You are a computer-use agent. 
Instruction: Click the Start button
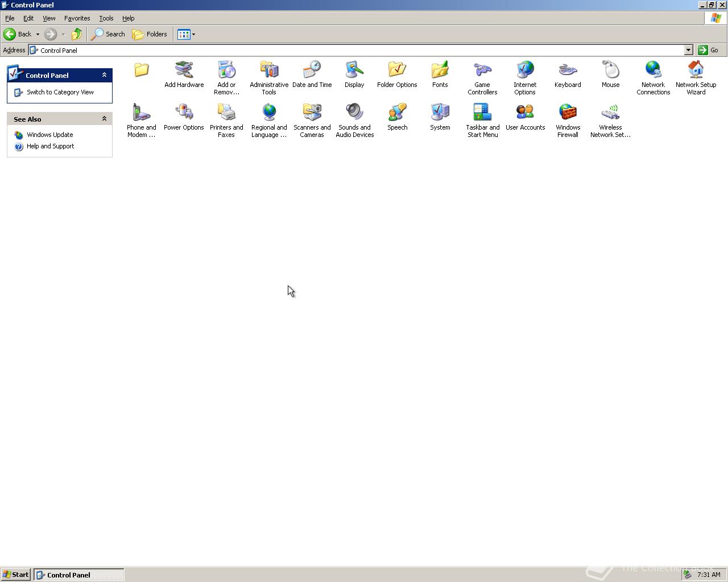(x=16, y=575)
